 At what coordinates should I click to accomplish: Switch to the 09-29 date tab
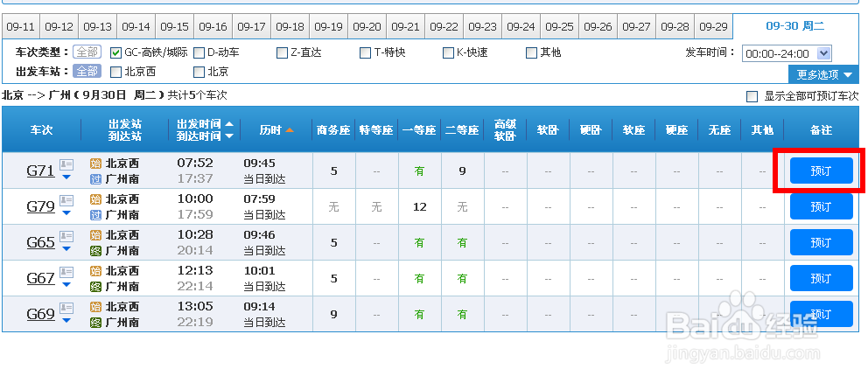[713, 26]
